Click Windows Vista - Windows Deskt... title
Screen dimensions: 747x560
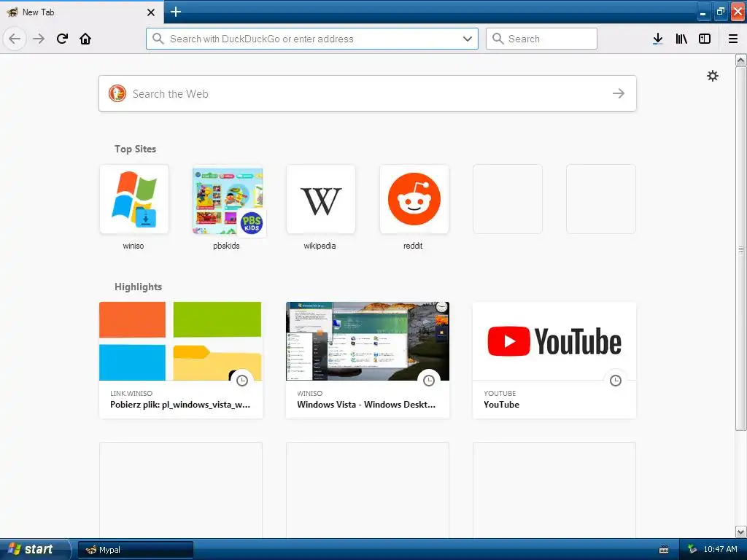[x=366, y=404]
